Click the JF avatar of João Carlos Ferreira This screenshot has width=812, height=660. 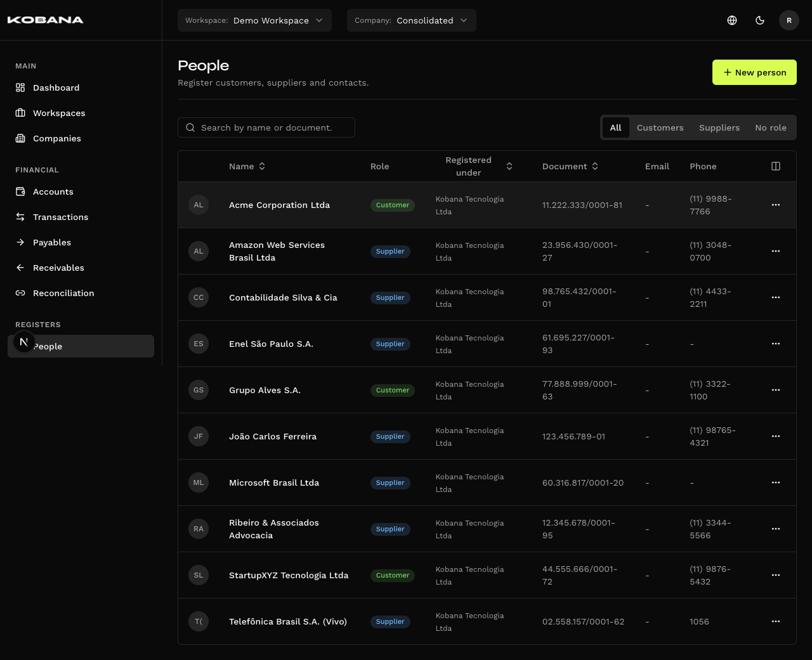(x=199, y=436)
